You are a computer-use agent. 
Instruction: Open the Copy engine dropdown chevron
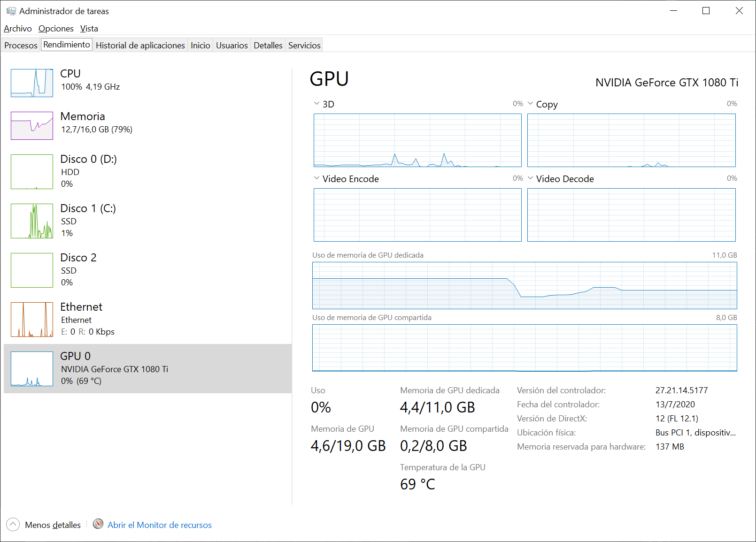[531, 103]
